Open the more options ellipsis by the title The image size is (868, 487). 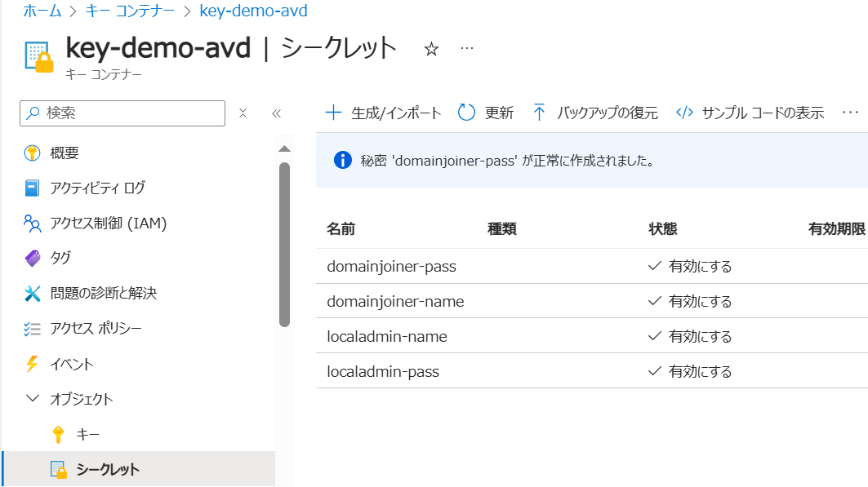[467, 48]
